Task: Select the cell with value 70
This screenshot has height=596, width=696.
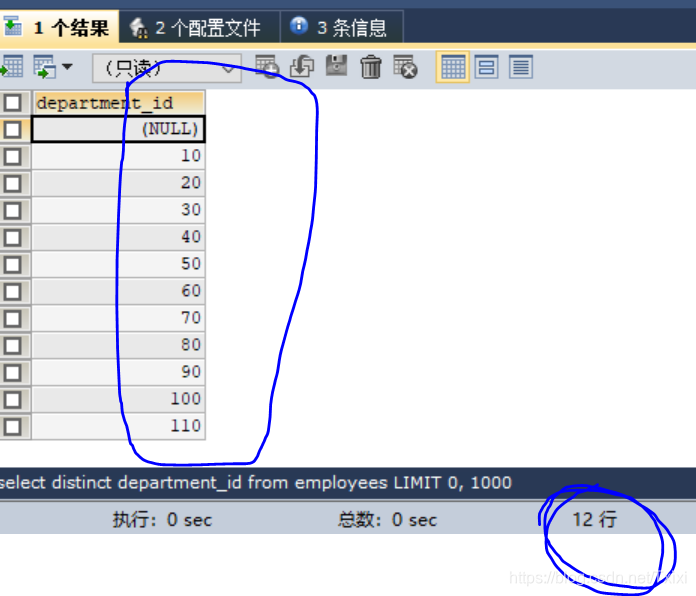Action: 119,319
